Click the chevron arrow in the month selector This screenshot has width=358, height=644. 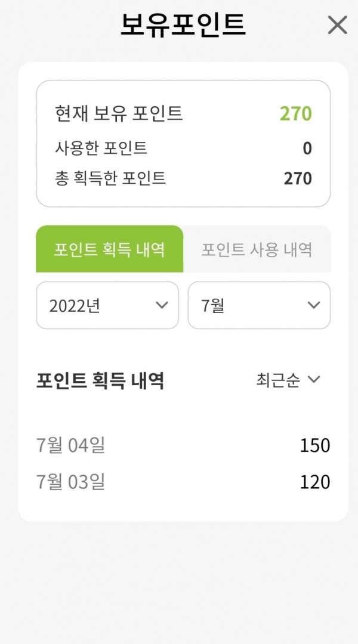click(314, 305)
